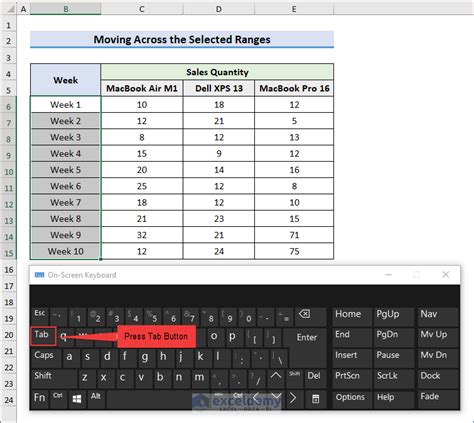Click the Del key
Screen dimensions: 474x423
tap(315, 378)
